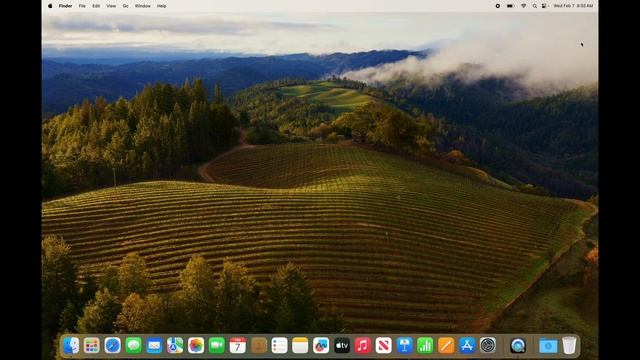Open Control Center in menu bar
The height and width of the screenshot is (360, 640).
click(544, 6)
